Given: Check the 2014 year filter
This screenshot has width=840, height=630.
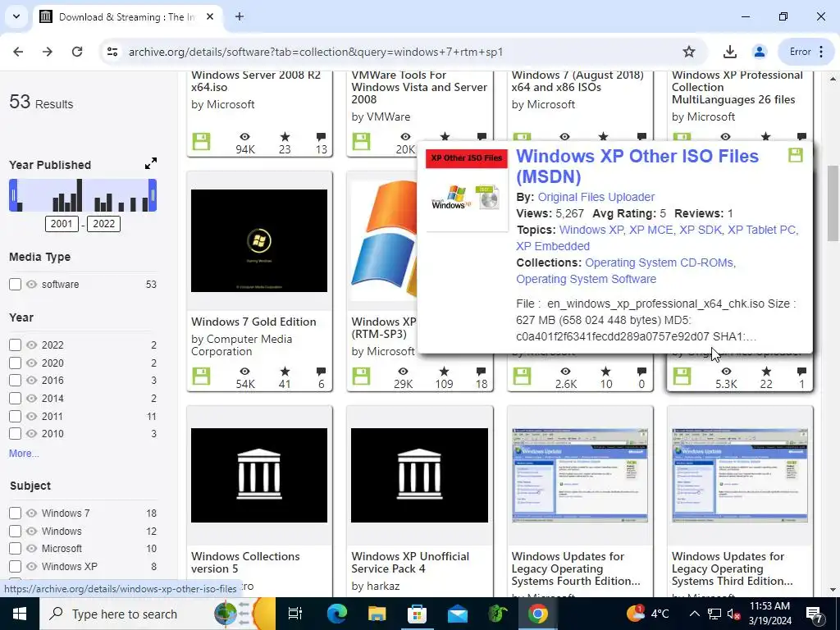Looking at the screenshot, I should click(15, 399).
